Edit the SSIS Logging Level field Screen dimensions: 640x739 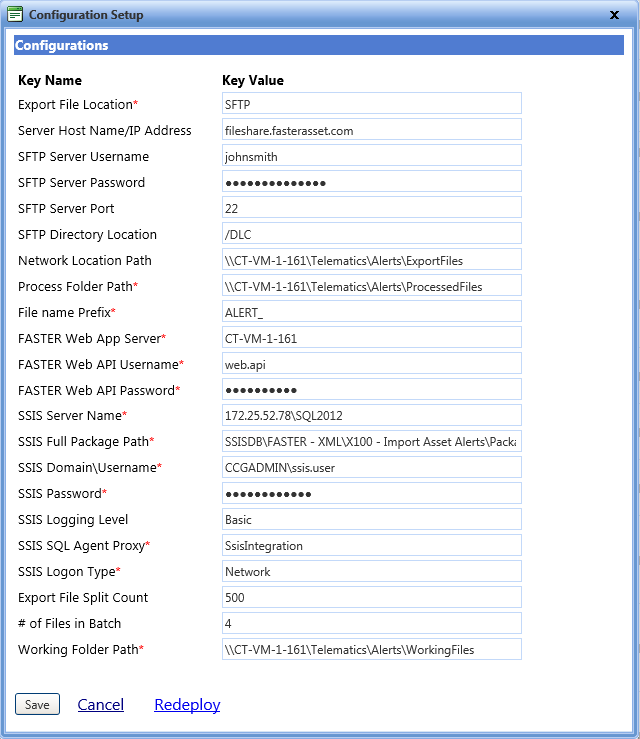[371, 519]
